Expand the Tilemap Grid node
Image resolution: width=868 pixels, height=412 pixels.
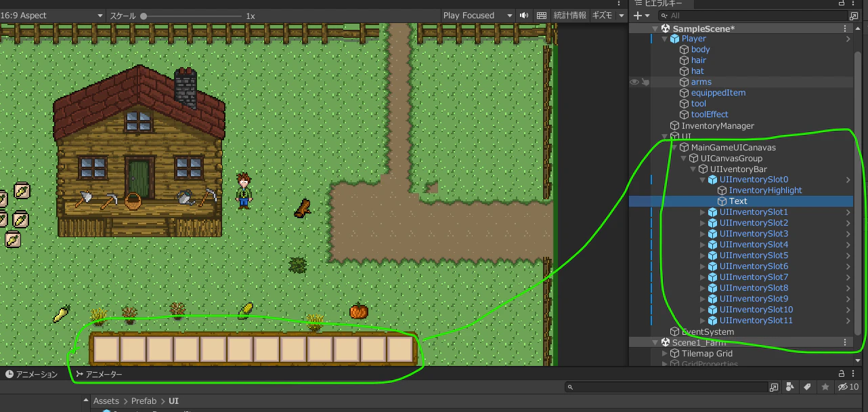tap(664, 354)
